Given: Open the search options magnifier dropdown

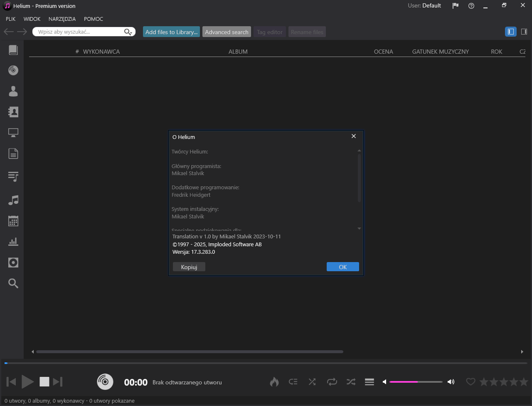Looking at the screenshot, I should pos(128,32).
